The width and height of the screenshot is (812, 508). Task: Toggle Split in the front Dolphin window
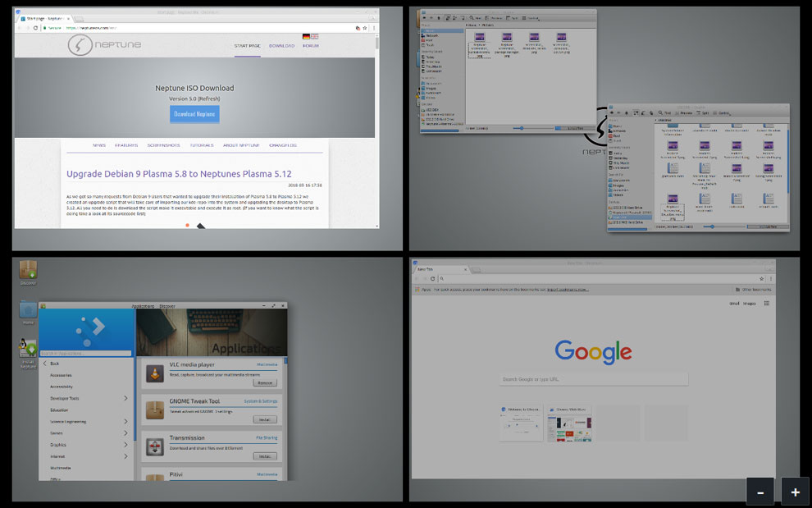(x=703, y=112)
